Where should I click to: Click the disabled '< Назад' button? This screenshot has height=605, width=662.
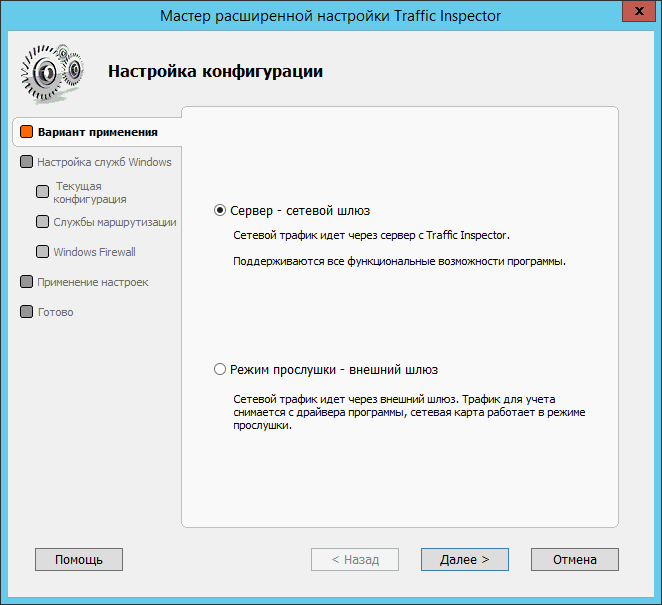click(x=355, y=559)
